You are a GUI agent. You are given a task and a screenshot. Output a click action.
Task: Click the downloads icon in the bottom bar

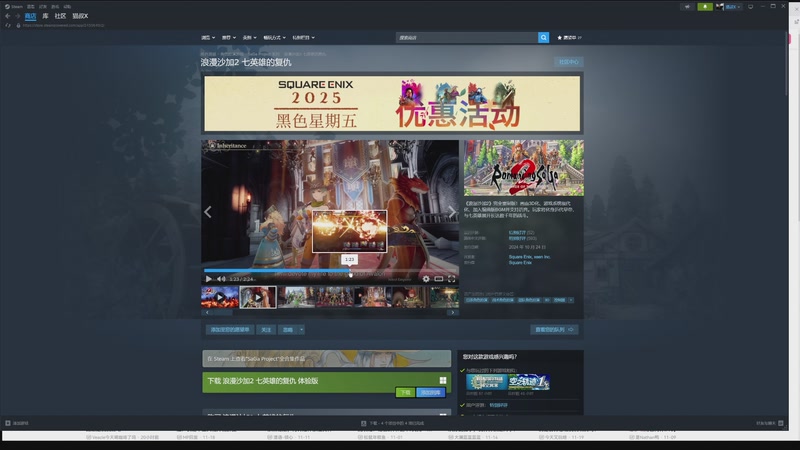point(363,423)
